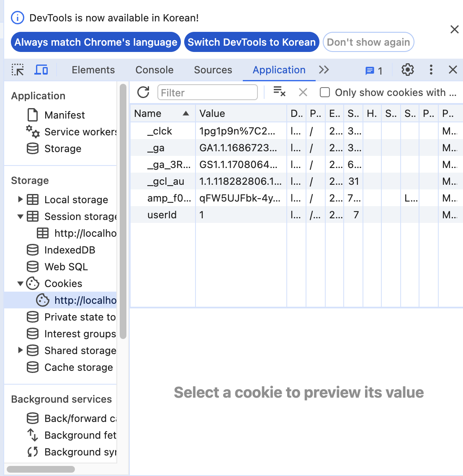Image resolution: width=463 pixels, height=476 pixels.
Task: Select the _ga cookie row
Action: [296, 147]
